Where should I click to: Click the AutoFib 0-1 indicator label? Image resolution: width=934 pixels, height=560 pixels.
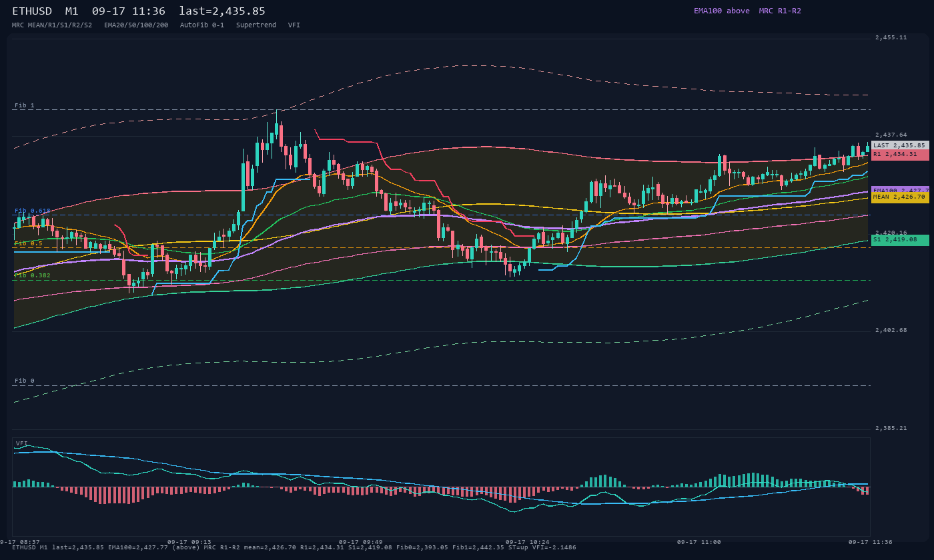[x=202, y=25]
